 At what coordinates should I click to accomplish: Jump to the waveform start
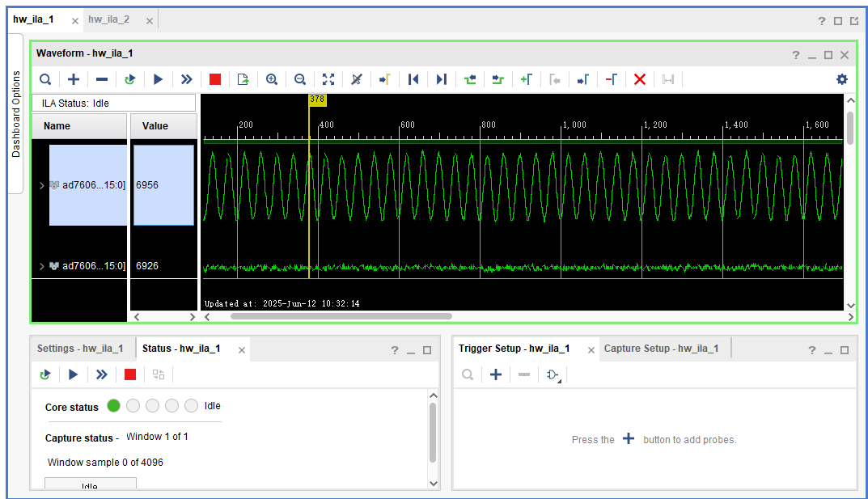point(413,80)
